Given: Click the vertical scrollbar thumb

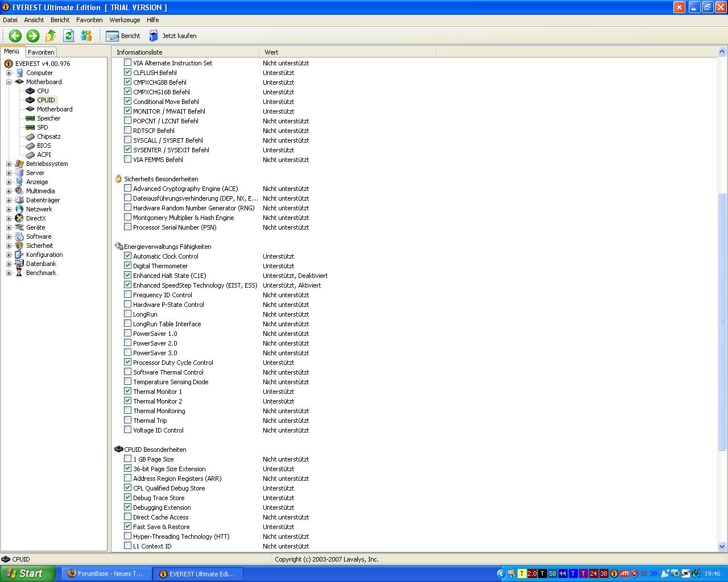Looking at the screenshot, I should click(x=722, y=322).
